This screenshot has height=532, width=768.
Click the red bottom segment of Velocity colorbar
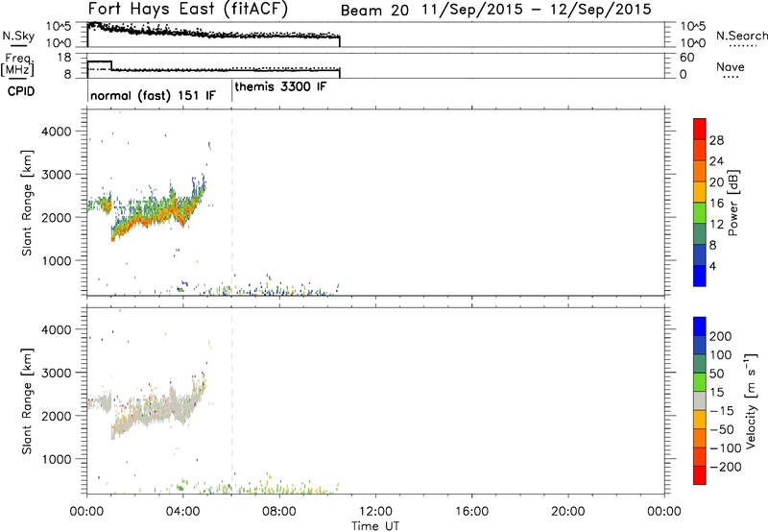[700, 475]
